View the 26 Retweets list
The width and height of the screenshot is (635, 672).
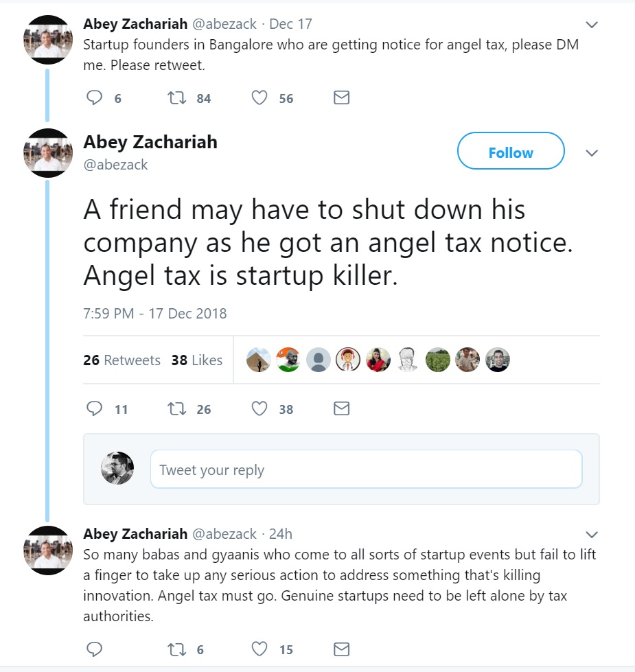click(x=122, y=360)
